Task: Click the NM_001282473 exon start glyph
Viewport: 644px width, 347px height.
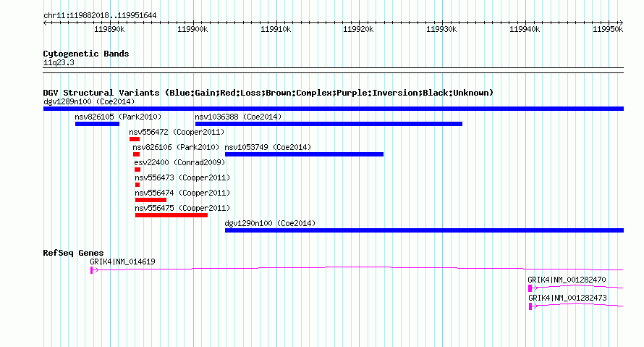Action: 530,306
